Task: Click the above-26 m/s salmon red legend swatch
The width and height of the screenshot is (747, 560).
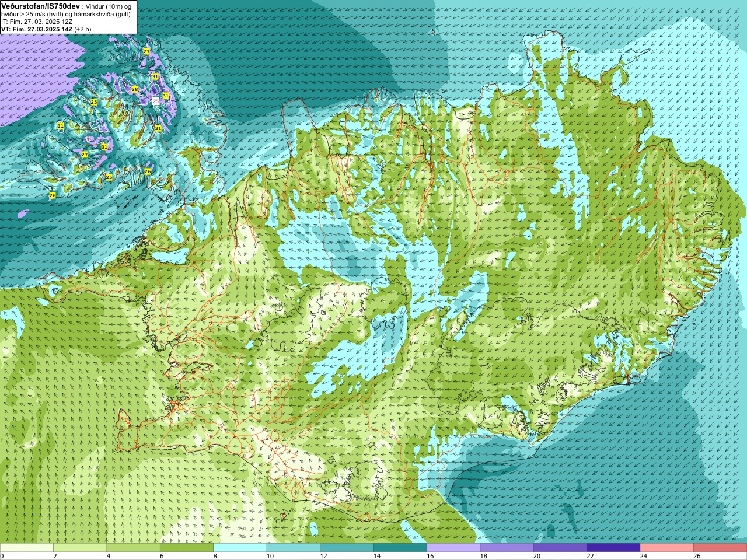Action: click(x=720, y=548)
